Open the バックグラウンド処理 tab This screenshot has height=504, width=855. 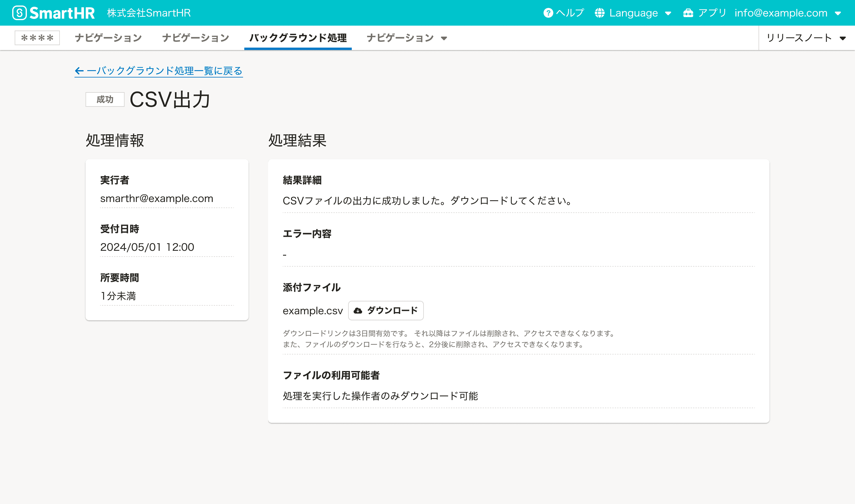point(298,38)
